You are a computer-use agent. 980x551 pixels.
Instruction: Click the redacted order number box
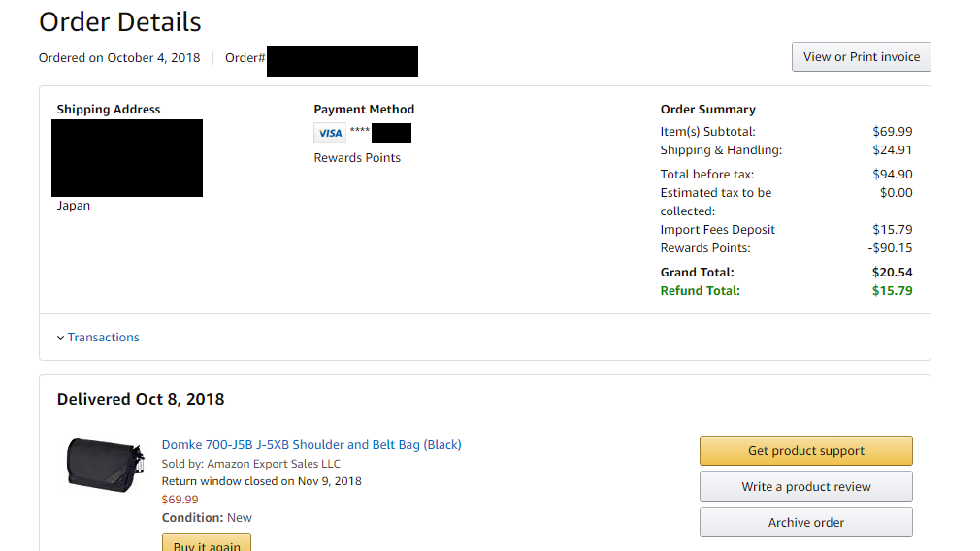pos(343,61)
